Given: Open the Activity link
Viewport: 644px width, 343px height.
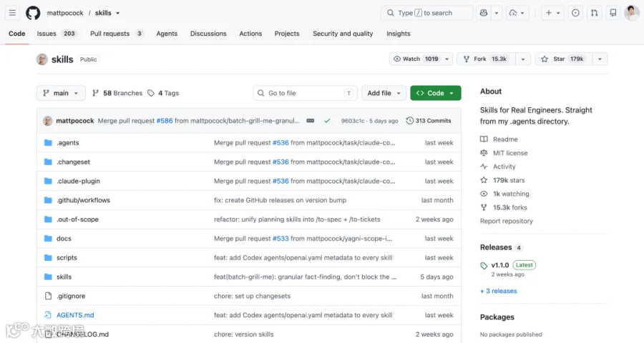Looking at the screenshot, I should 498,166.
